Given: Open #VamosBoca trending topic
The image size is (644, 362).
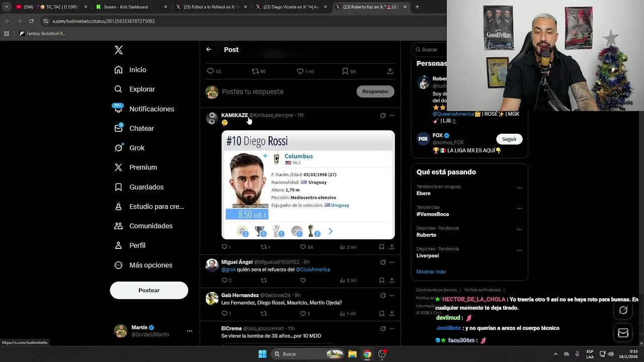Looking at the screenshot, I should (432, 214).
